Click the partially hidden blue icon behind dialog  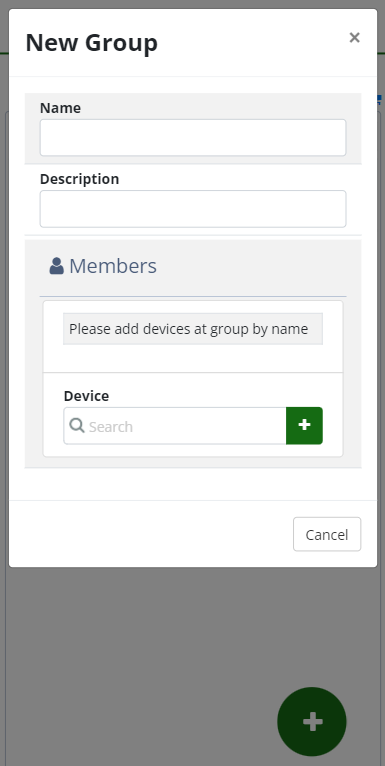[x=379, y=100]
